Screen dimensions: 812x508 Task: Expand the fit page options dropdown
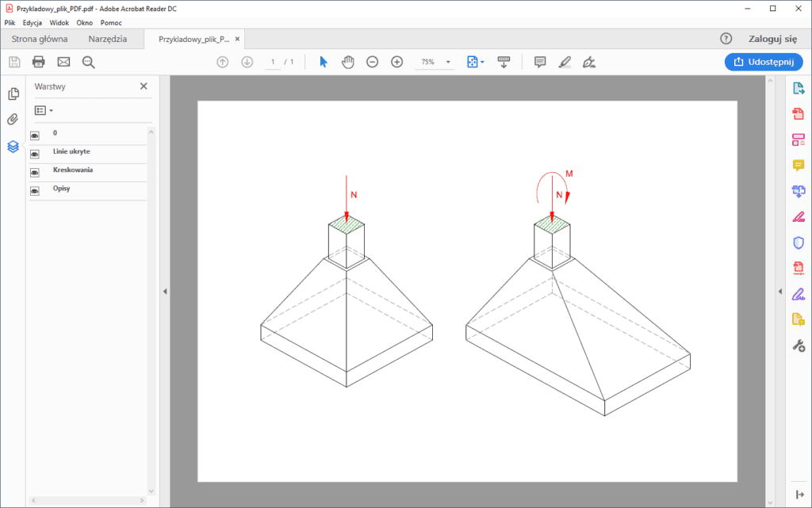(482, 62)
